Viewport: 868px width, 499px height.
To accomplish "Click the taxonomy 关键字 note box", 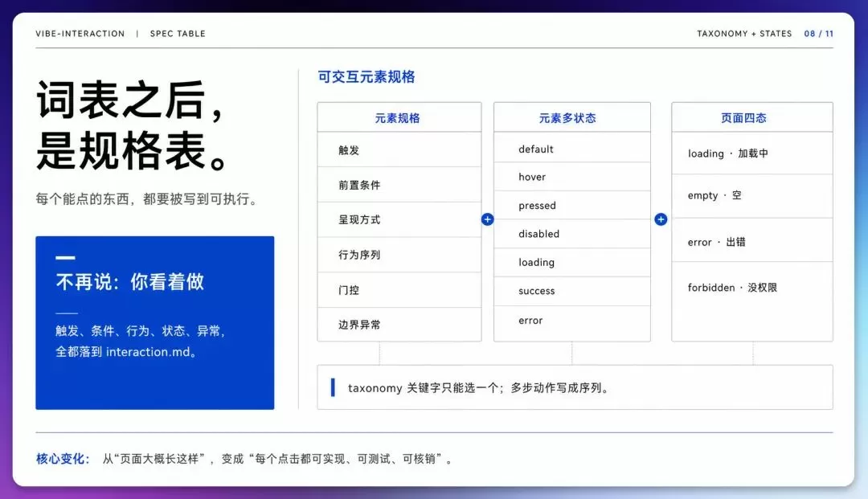I will coord(575,387).
